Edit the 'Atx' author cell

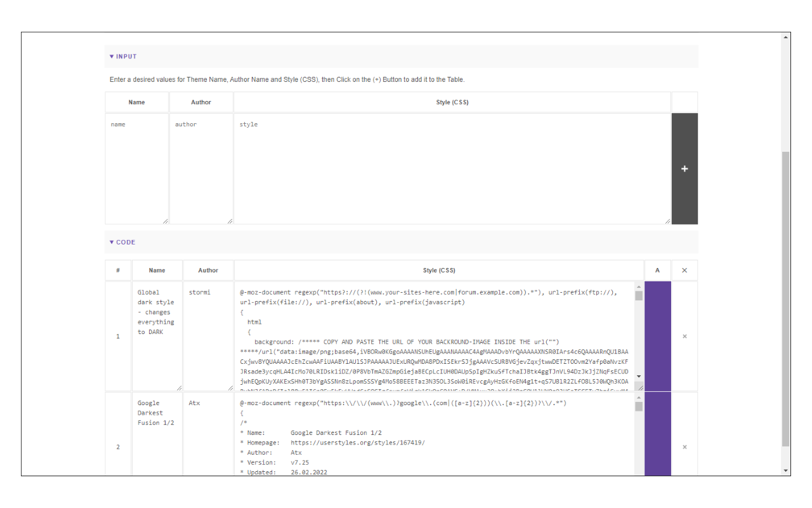tap(208, 434)
